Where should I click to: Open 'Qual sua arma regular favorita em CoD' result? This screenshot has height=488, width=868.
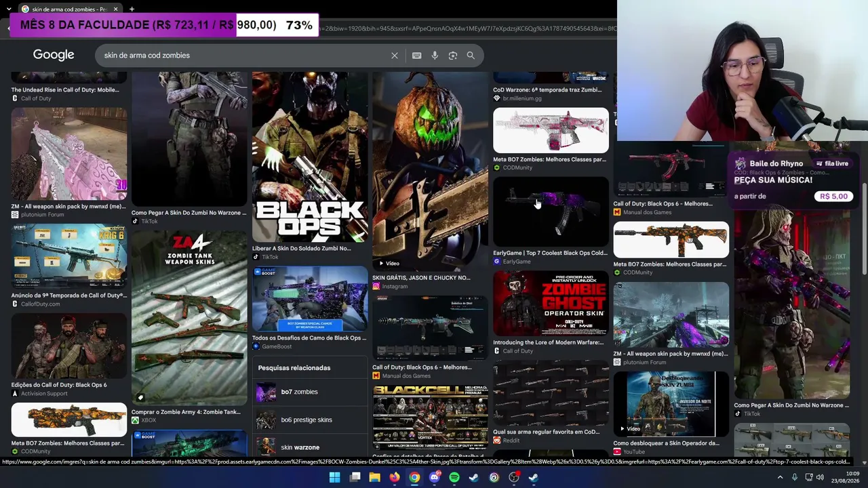point(547,432)
